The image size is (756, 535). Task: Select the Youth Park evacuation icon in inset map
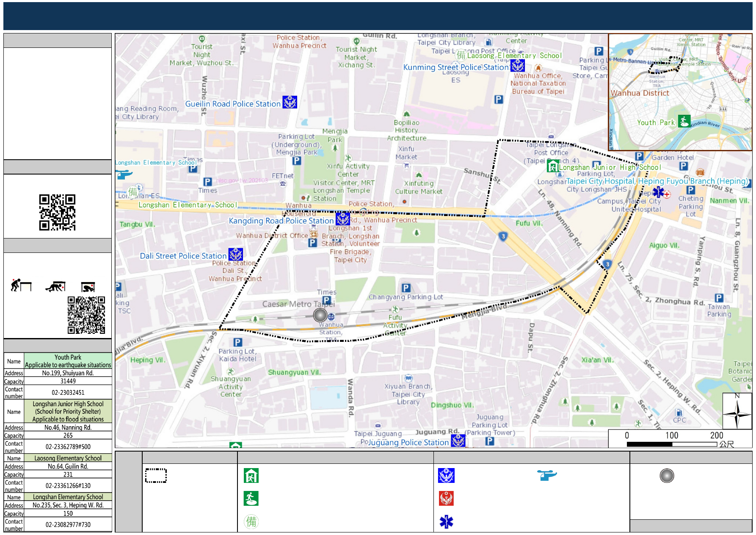(x=684, y=121)
